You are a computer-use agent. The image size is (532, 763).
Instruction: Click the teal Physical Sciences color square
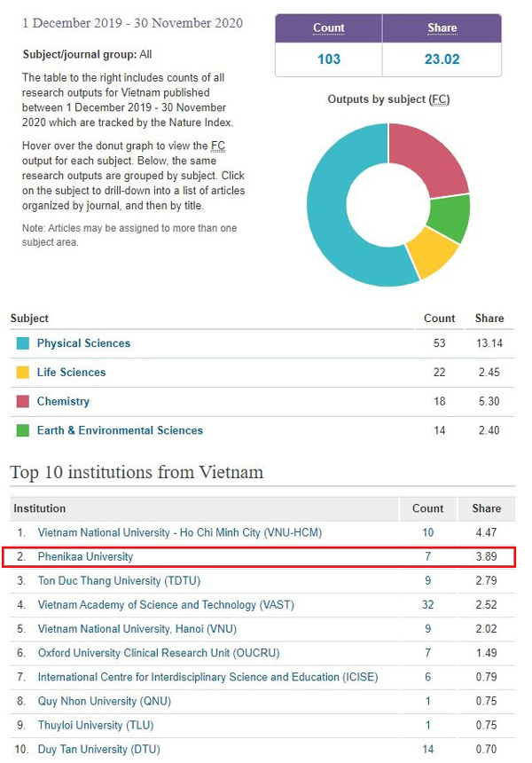pyautogui.click(x=21, y=343)
